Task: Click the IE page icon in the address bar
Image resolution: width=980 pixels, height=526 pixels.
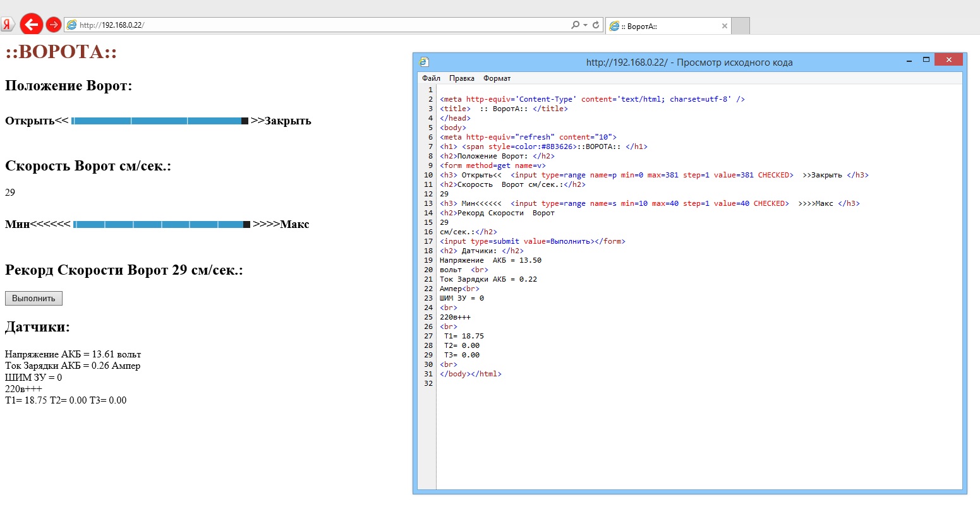Action: (x=72, y=25)
